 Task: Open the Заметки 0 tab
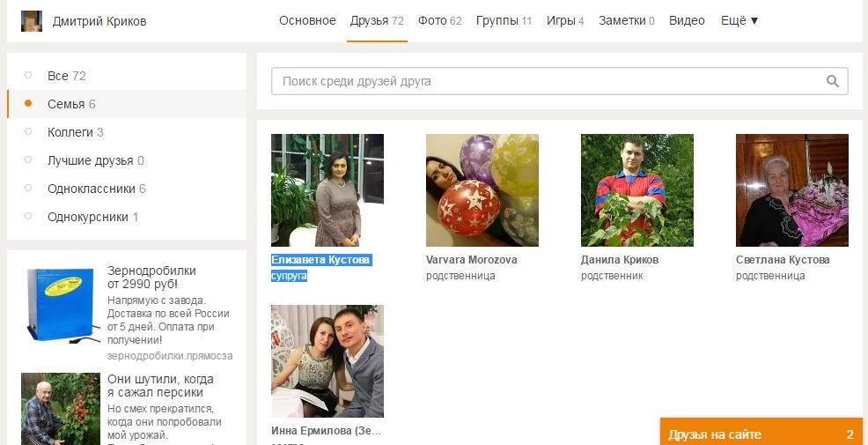627,21
